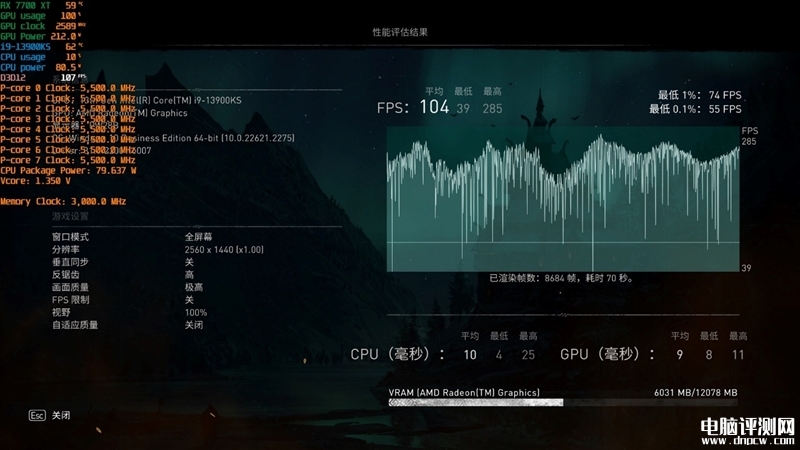Click the 最低 1%: 74 FPS reading

[699, 95]
